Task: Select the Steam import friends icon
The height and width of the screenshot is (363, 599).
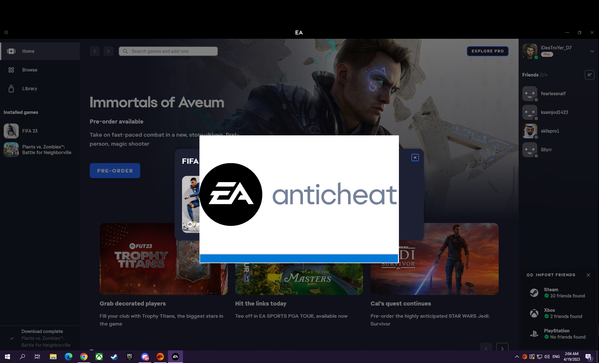Action: [x=534, y=293]
